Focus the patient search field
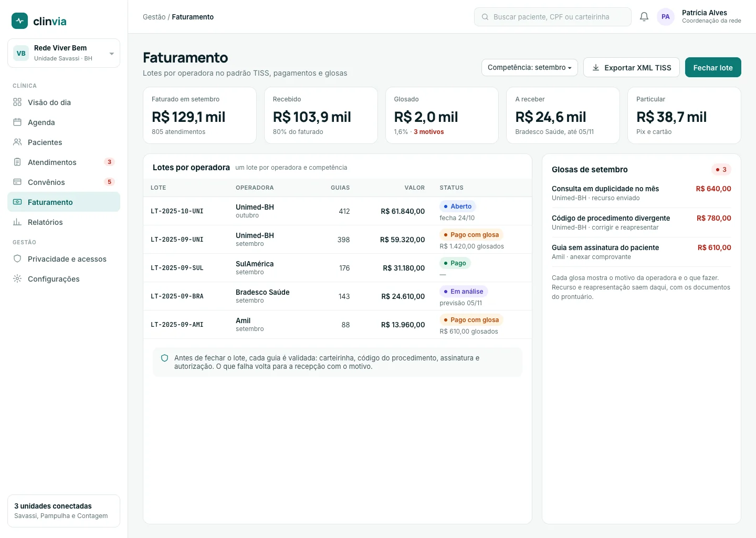Screen dimensions: 756x538 [x=552, y=17]
